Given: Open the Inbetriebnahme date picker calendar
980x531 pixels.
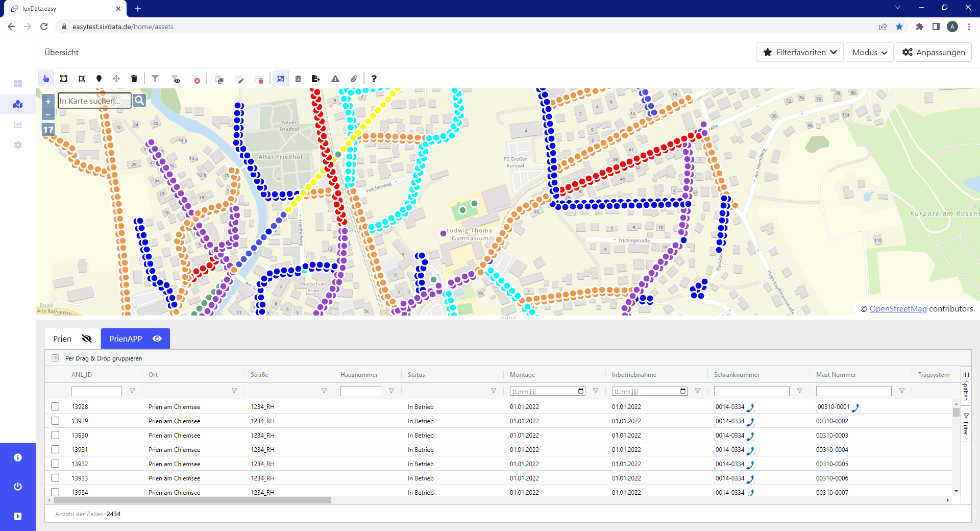Looking at the screenshot, I should (x=683, y=391).
